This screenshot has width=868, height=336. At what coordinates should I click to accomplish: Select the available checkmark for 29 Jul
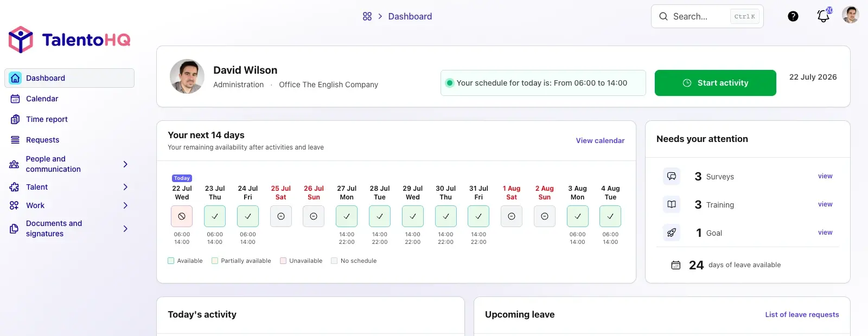pyautogui.click(x=413, y=216)
